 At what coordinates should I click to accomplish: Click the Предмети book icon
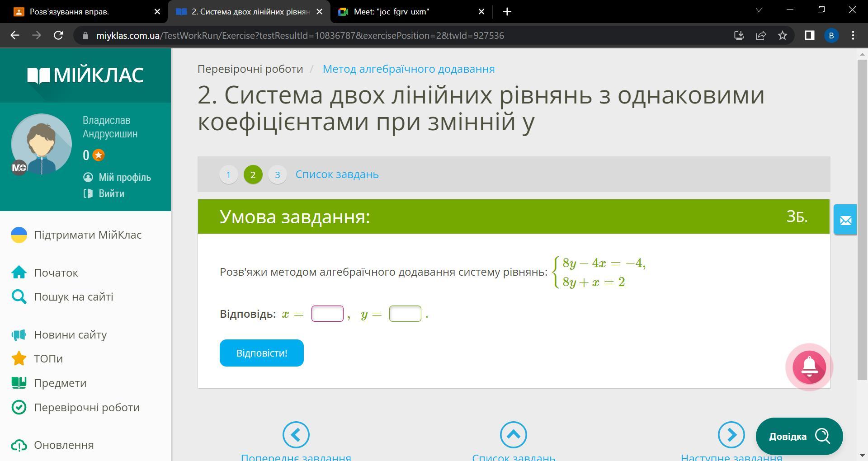pos(19,383)
